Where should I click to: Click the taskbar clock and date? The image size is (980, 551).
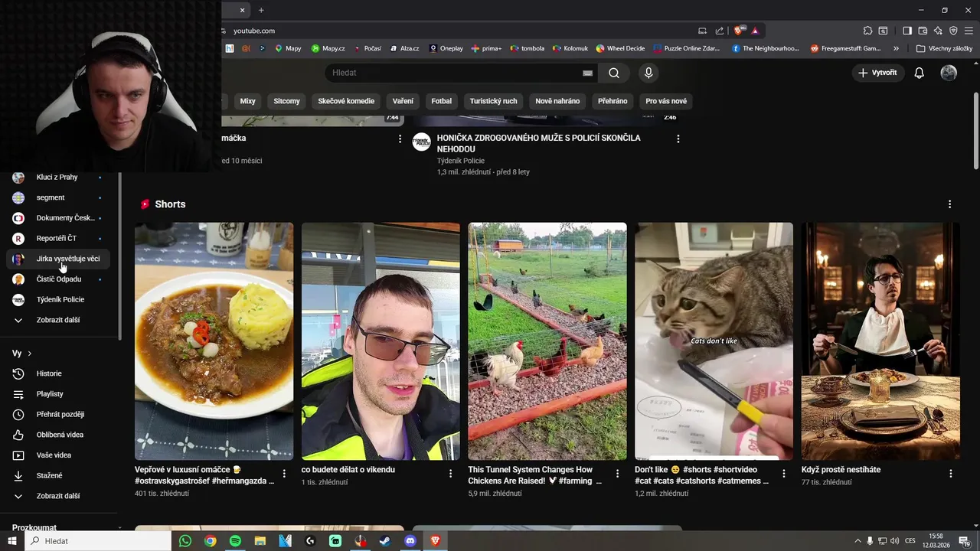coord(936,541)
